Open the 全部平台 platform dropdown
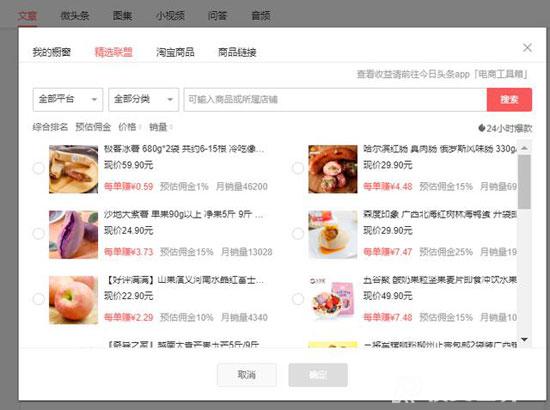The height and width of the screenshot is (410, 550). point(68,100)
